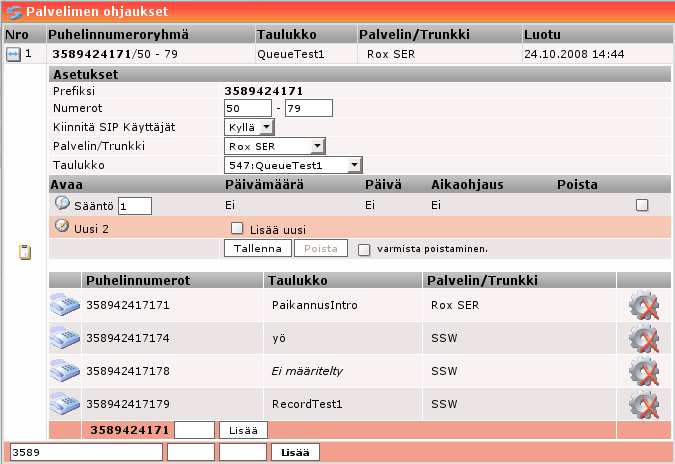Viewport: 675px width, 464px height.
Task: Click phone icon for 358942417174
Action: pyautogui.click(x=65, y=338)
